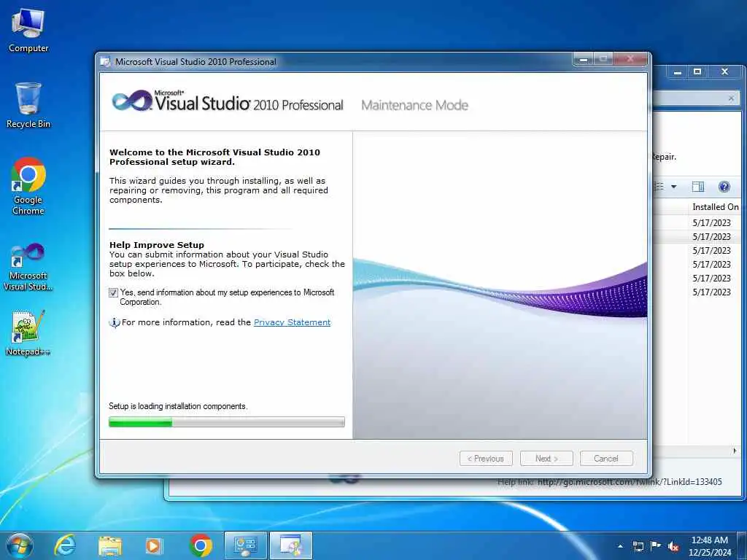Show hidden system tray icons
The image size is (747, 560).
click(x=620, y=546)
